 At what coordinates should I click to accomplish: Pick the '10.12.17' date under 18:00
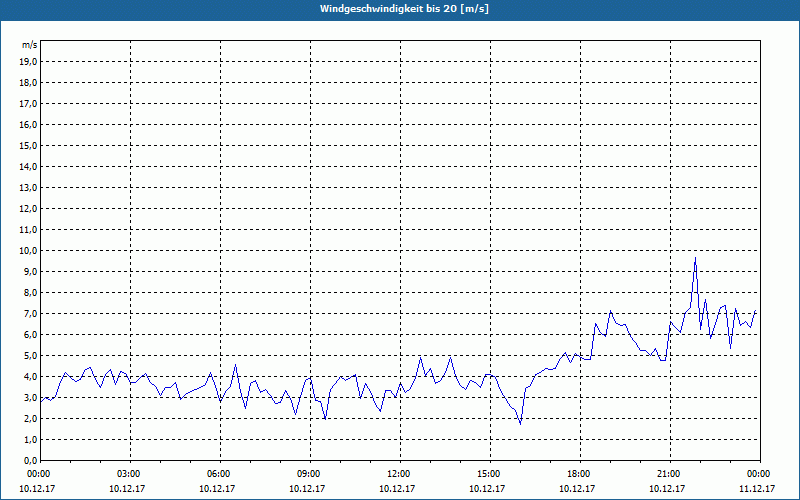(577, 488)
